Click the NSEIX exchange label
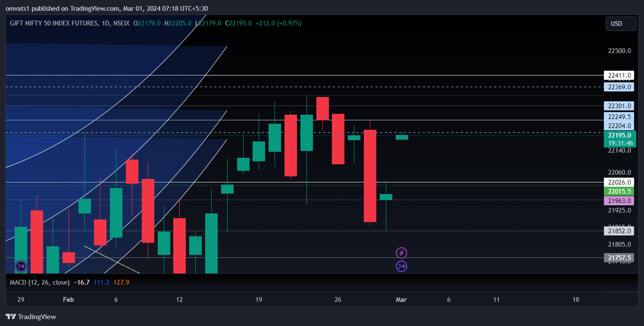The height and width of the screenshot is (326, 644). pyautogui.click(x=121, y=23)
